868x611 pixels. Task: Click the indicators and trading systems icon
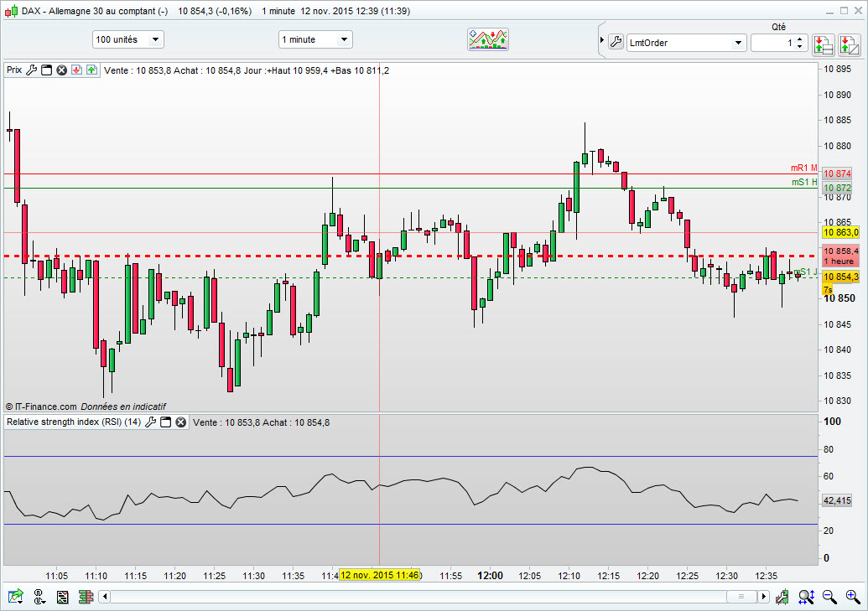[488, 39]
